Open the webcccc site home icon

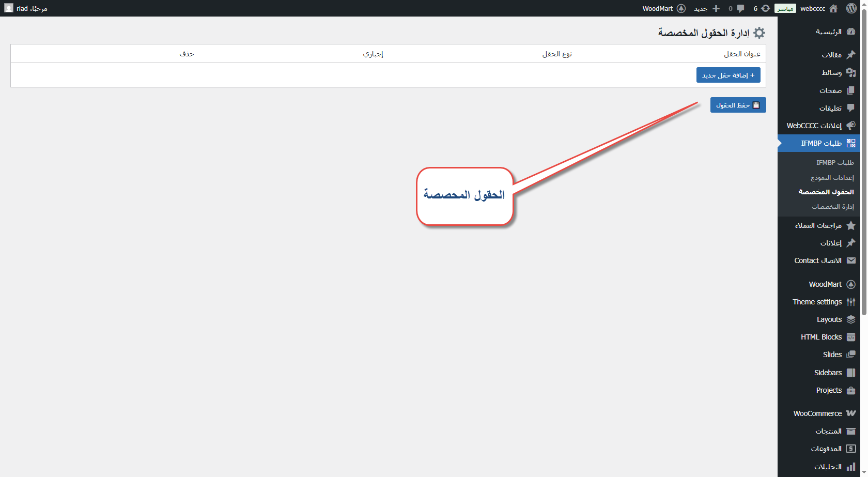coord(833,8)
